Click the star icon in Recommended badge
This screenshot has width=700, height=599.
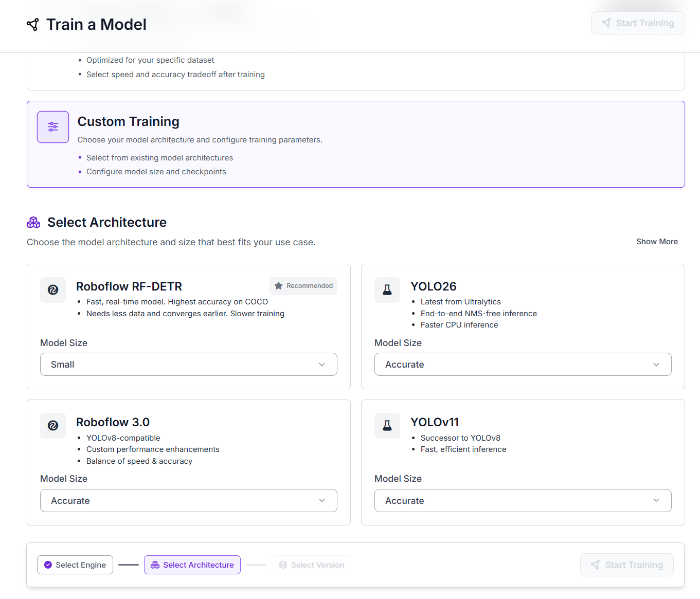tap(278, 286)
